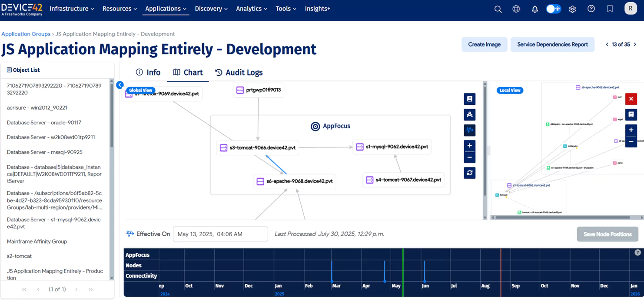
Task: Close the Local View with red X
Action: (631, 99)
